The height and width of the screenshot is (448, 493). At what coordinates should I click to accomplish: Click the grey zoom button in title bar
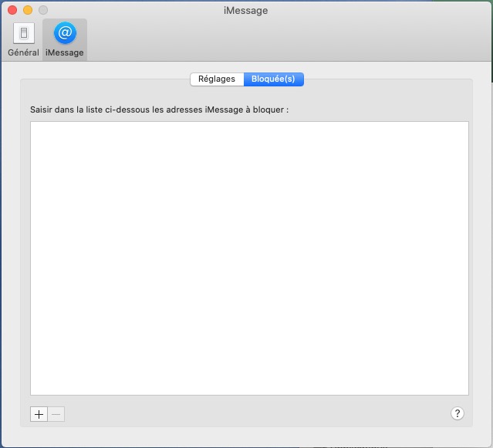click(x=43, y=10)
